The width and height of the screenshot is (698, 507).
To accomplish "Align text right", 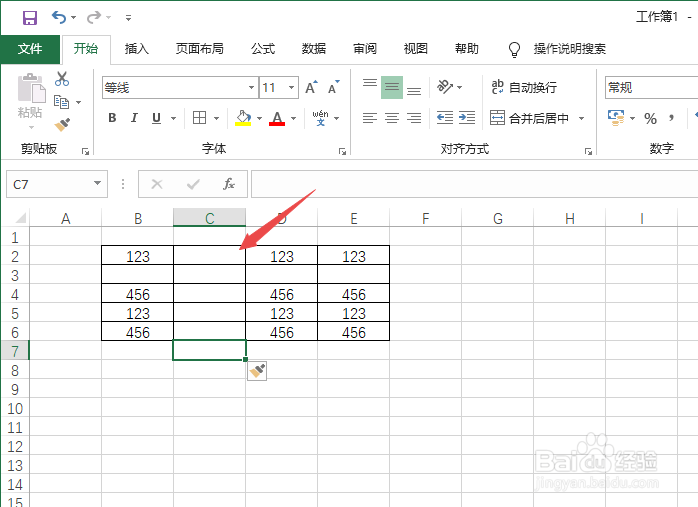I will pos(414,118).
